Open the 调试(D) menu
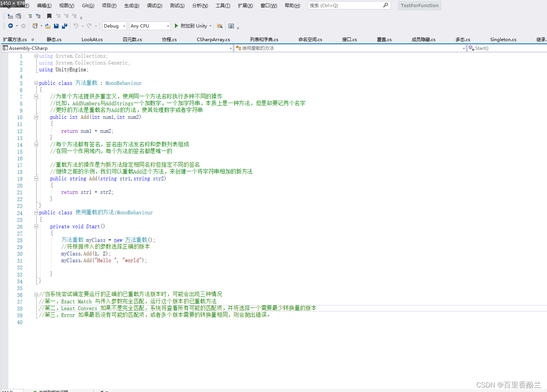547x392 pixels. [155, 5]
